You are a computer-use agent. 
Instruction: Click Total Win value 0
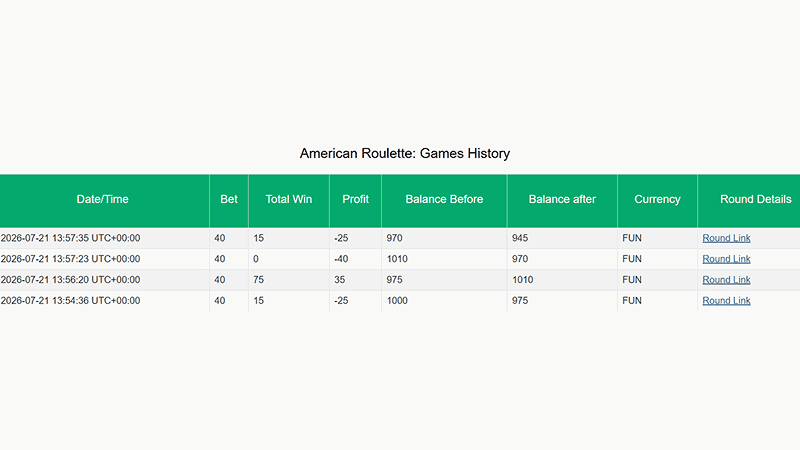tap(256, 259)
